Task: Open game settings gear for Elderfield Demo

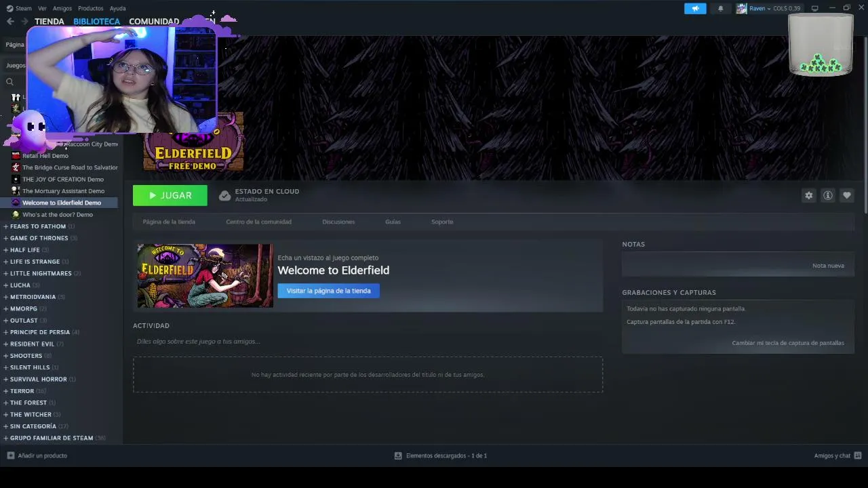Action: pos(809,195)
